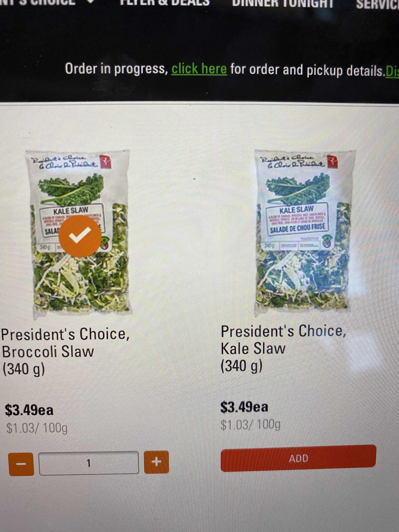Viewport: 399px width, 532px height.
Task: Open the Dinner Tonight menu
Action: point(283,4)
